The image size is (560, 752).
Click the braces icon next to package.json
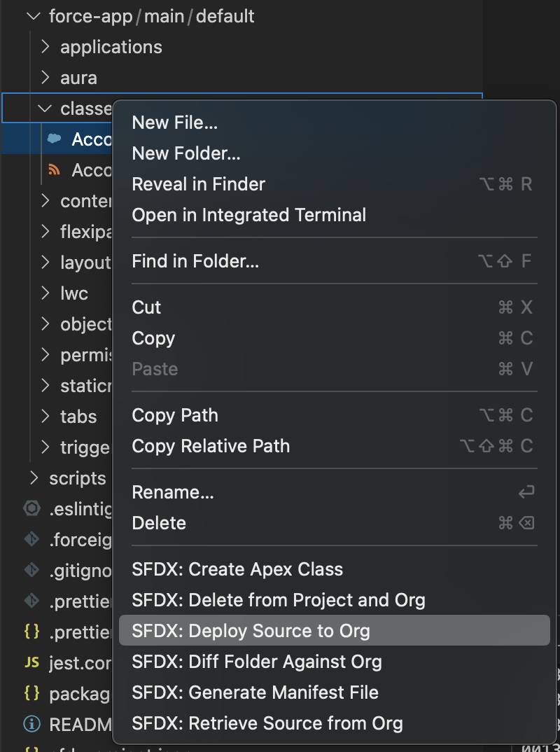coord(31,694)
